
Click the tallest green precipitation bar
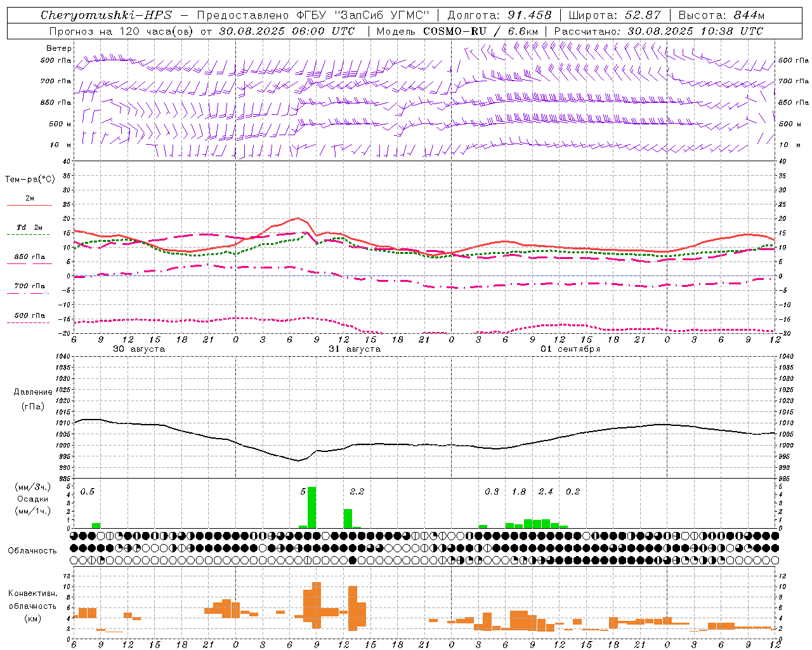(311, 508)
